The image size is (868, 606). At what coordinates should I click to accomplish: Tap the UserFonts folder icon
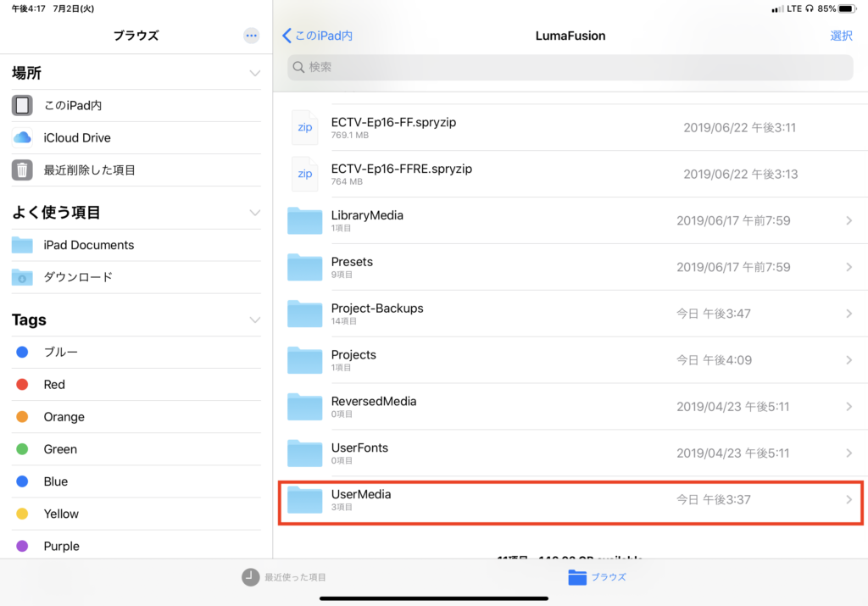304,453
